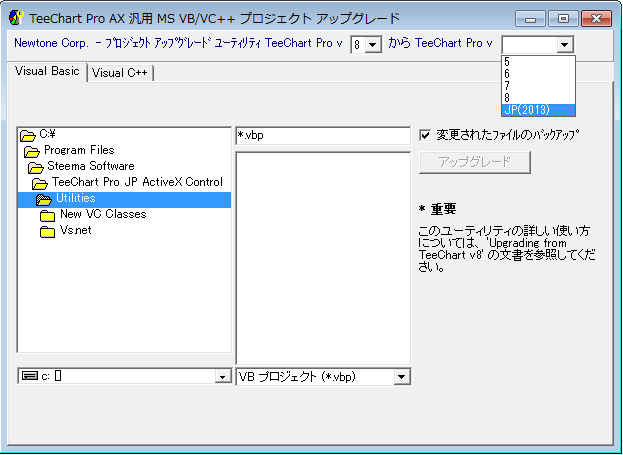Click the Program Files folder icon
623x455 pixels.
tap(32, 151)
